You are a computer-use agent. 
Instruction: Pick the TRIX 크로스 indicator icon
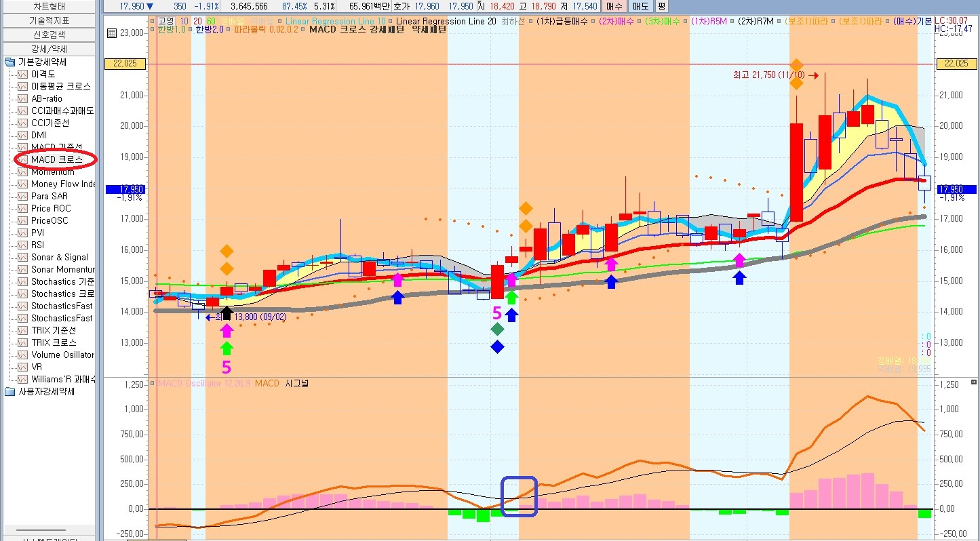(x=22, y=343)
